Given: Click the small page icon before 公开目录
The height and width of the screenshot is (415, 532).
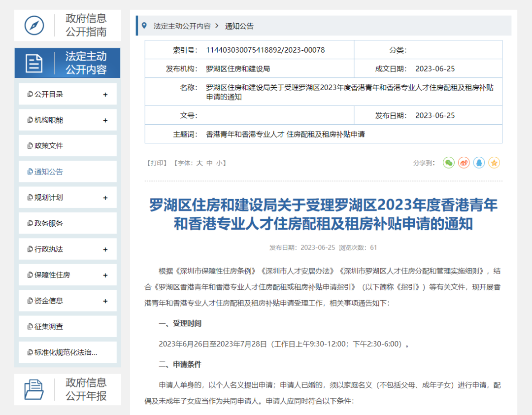Looking at the screenshot, I should (30, 94).
